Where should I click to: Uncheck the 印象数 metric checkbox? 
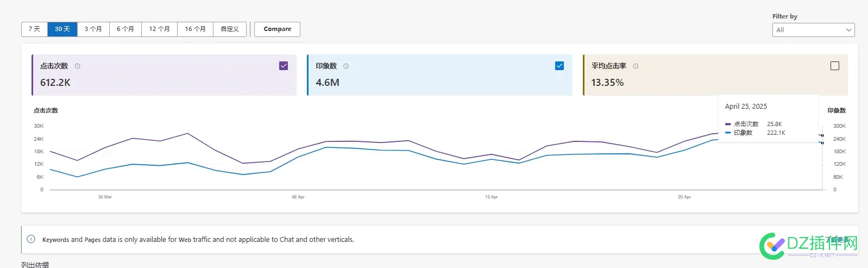[559, 66]
